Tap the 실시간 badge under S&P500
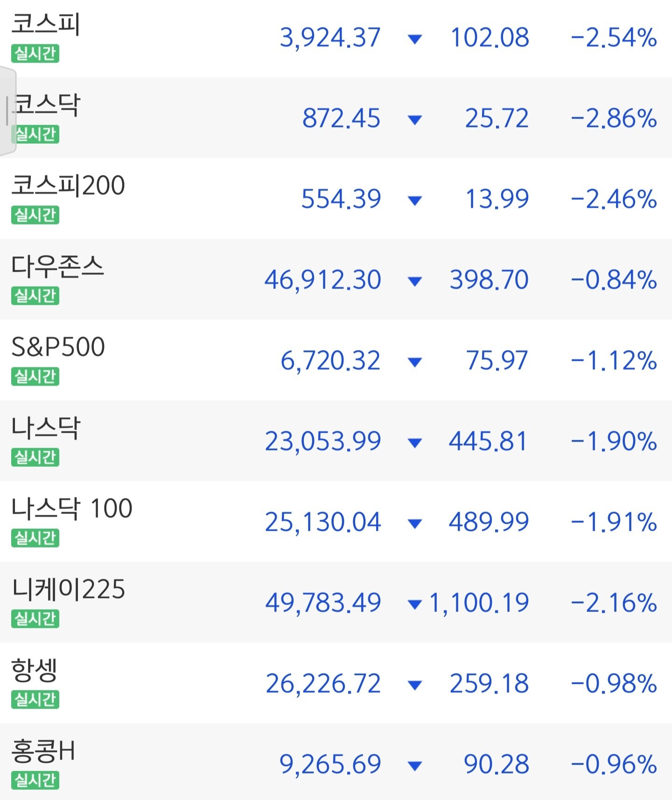 [x=35, y=376]
